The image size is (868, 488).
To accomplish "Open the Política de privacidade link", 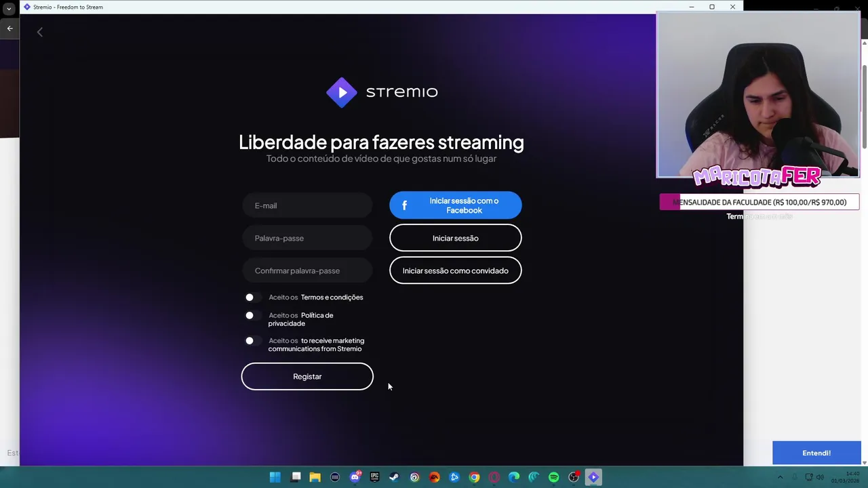I will [301, 319].
